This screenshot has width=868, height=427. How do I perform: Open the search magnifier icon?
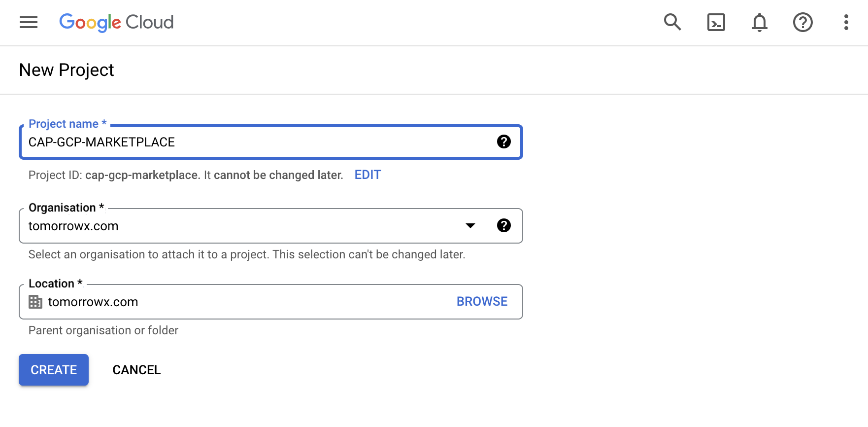pos(672,22)
